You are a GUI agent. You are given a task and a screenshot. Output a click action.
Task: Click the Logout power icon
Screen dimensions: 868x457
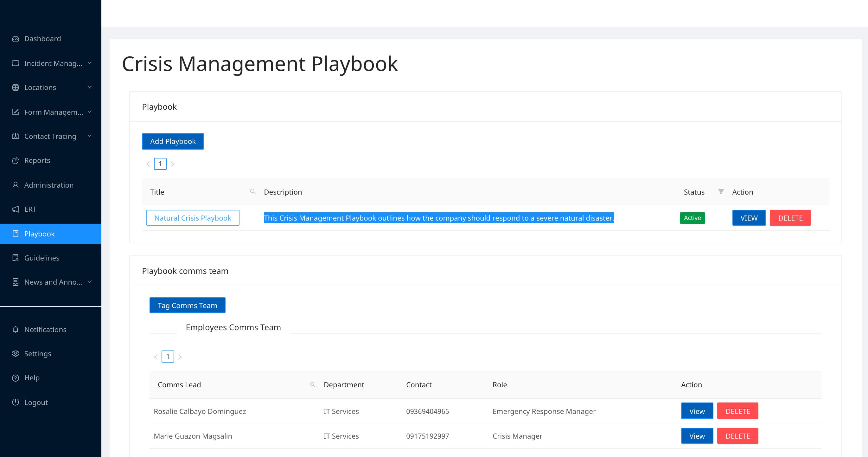coord(16,402)
